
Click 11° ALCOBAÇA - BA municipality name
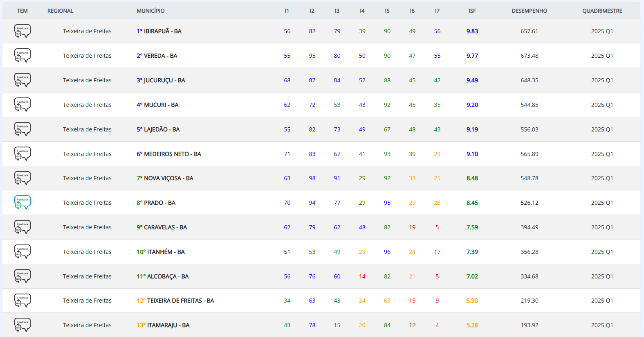162,276
